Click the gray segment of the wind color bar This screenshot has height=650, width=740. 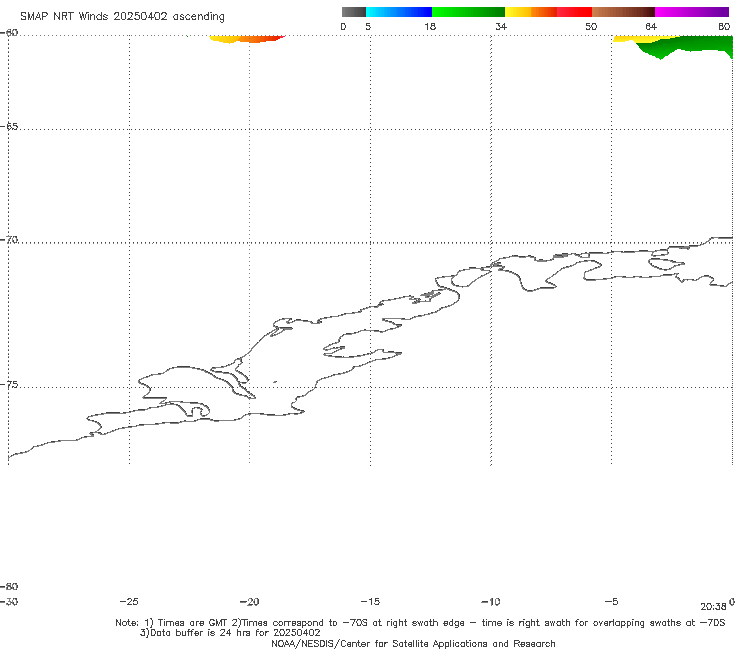pos(354,12)
